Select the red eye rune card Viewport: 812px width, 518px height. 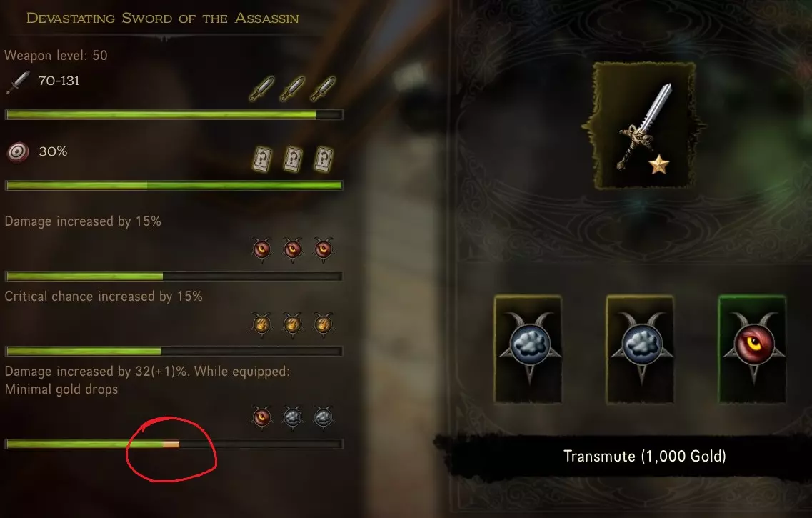(x=753, y=349)
